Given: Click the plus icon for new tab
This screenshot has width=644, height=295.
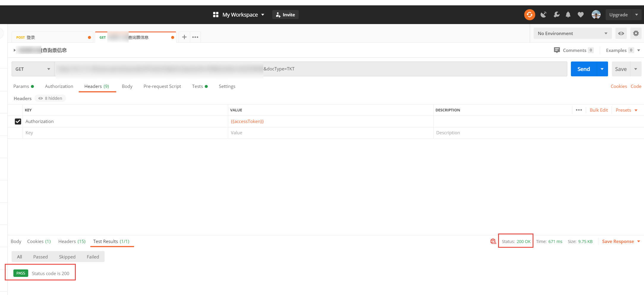Looking at the screenshot, I should pyautogui.click(x=184, y=37).
